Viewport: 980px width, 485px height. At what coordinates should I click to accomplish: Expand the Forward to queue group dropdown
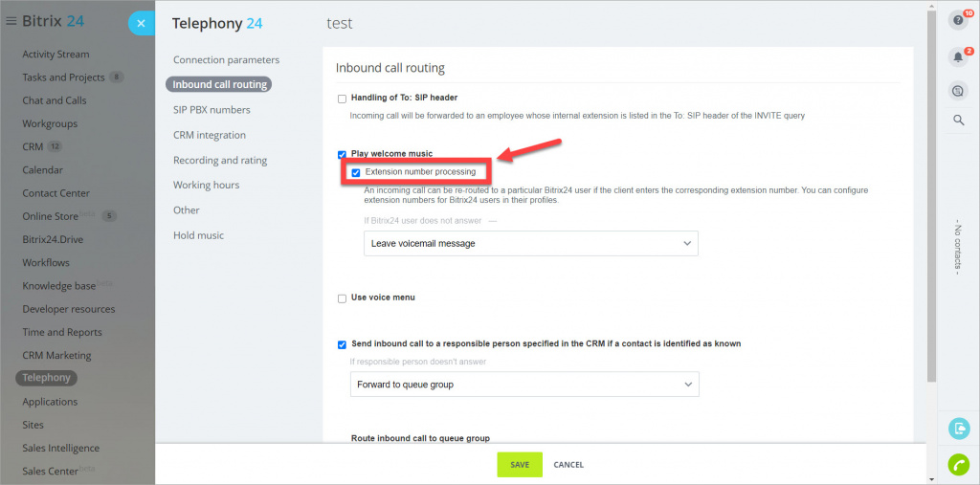click(x=524, y=385)
